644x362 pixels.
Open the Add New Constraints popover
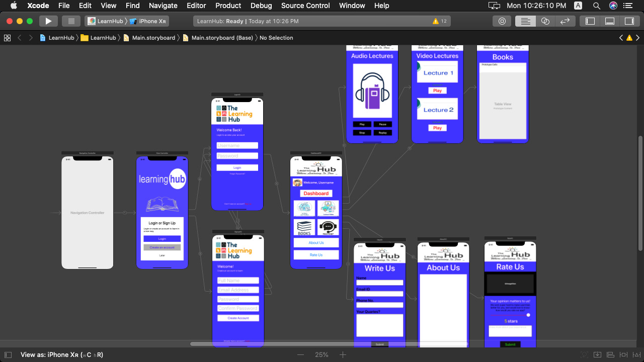click(x=623, y=354)
